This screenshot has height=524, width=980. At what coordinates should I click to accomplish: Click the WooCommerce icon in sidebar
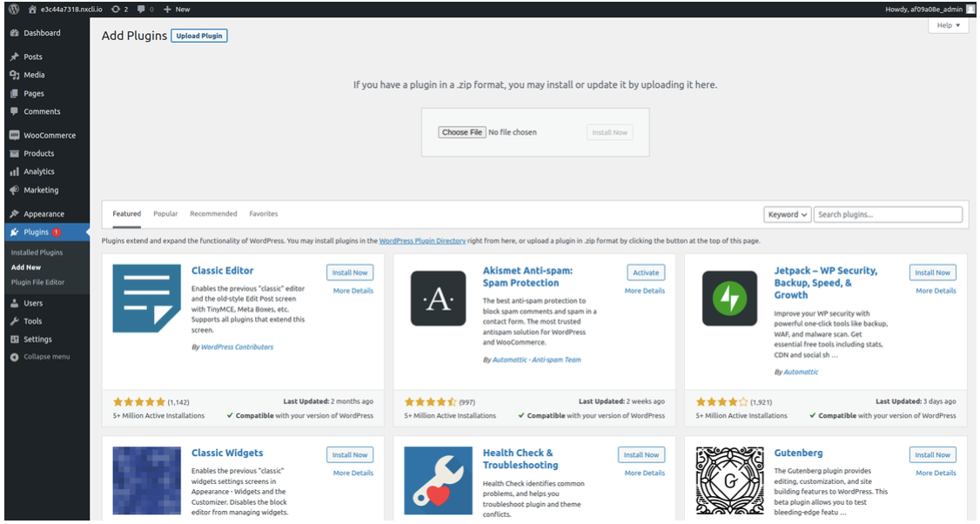[15, 135]
